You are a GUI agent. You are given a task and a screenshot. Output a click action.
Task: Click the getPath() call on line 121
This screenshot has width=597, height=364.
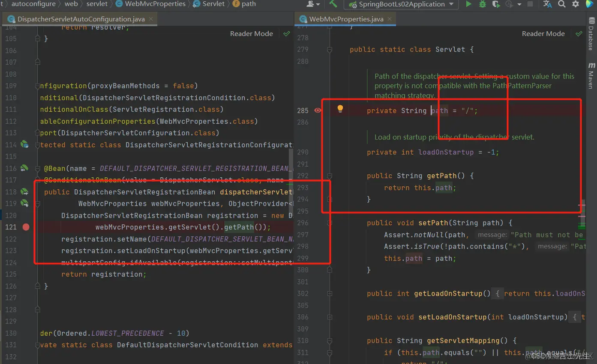tap(241, 227)
